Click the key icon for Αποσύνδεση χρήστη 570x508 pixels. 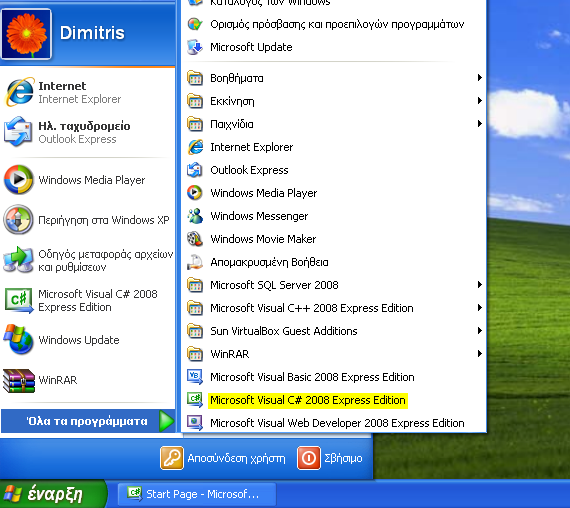coord(172,458)
